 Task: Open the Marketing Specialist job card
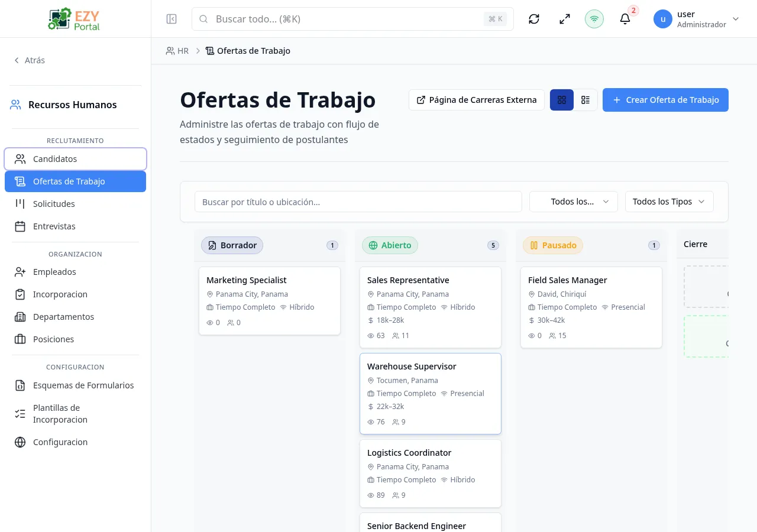click(x=270, y=301)
